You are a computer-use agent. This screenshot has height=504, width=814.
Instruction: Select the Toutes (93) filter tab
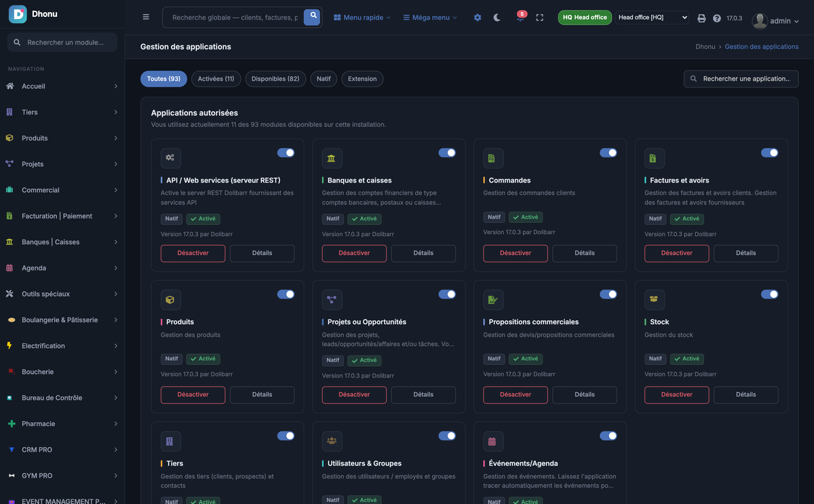(x=163, y=79)
